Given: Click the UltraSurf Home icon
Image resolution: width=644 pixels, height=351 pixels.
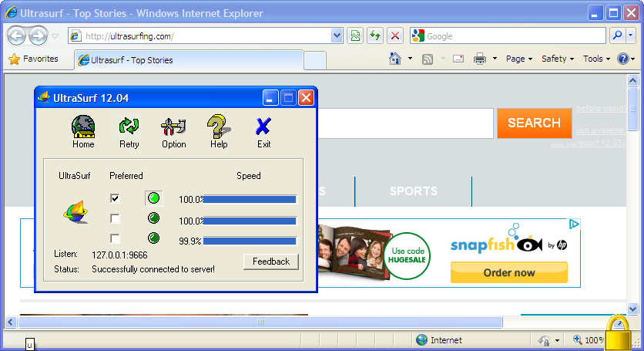Looking at the screenshot, I should point(83,130).
